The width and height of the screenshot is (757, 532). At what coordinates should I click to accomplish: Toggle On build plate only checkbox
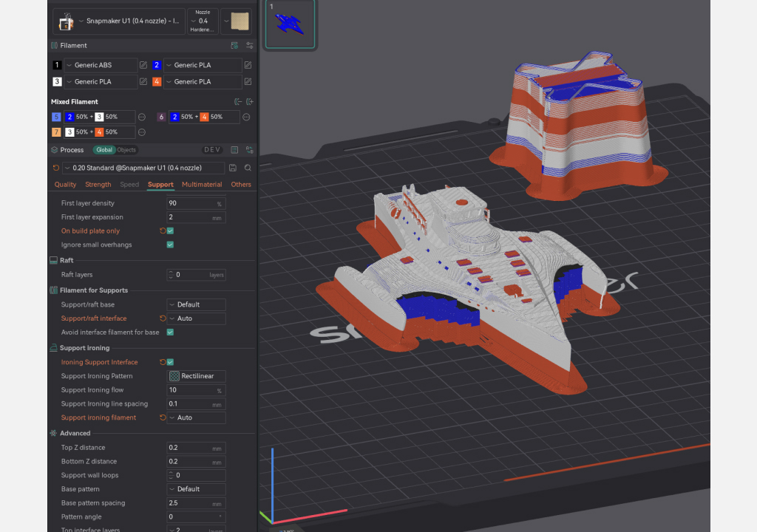pos(171,231)
